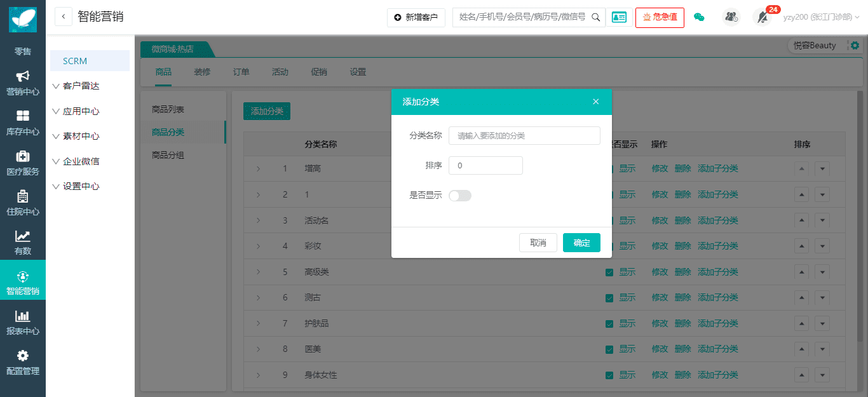The width and height of the screenshot is (868, 397).
Task: Toggle the 是否显示 switch in dialog
Action: tap(460, 196)
